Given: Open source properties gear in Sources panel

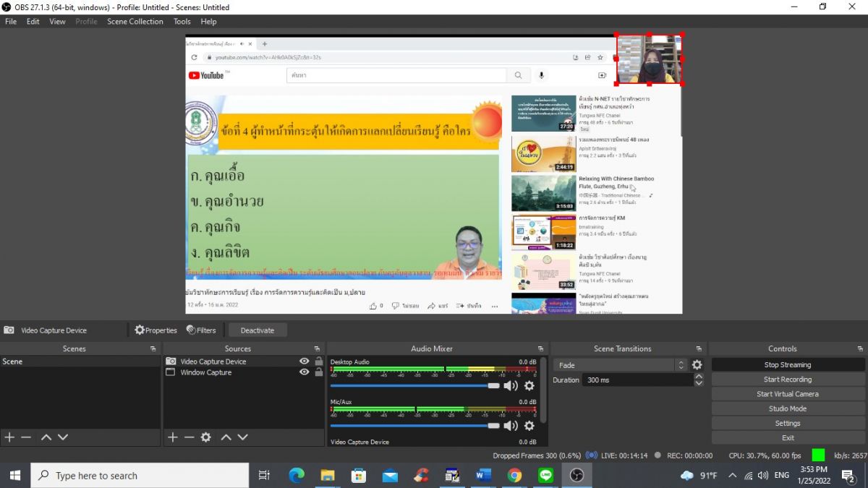Looking at the screenshot, I should (x=205, y=437).
